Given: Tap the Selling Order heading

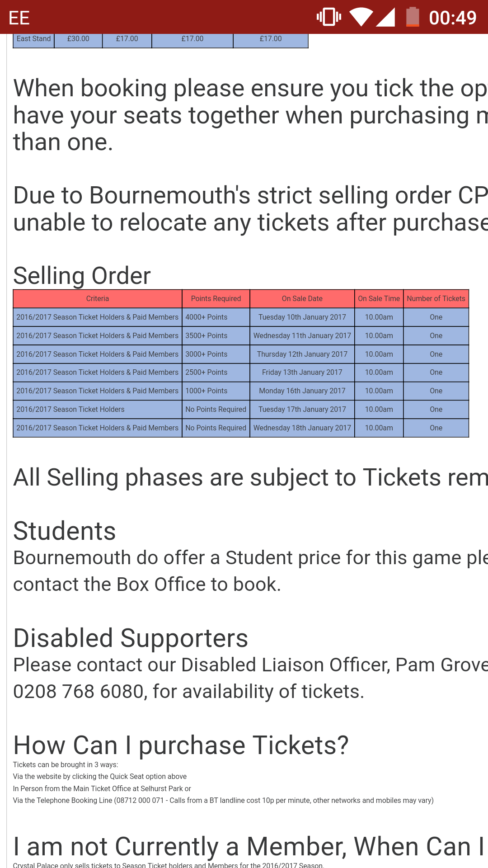Looking at the screenshot, I should pos(82,275).
